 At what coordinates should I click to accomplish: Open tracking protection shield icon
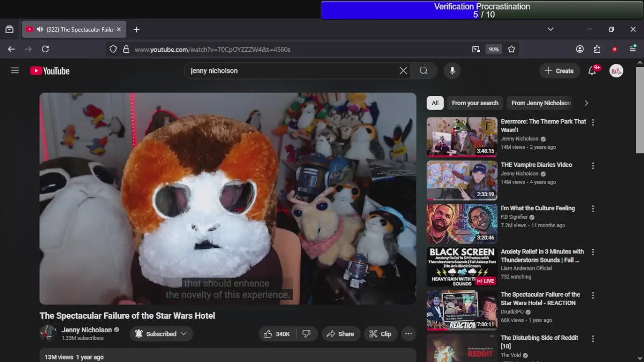coord(113,49)
